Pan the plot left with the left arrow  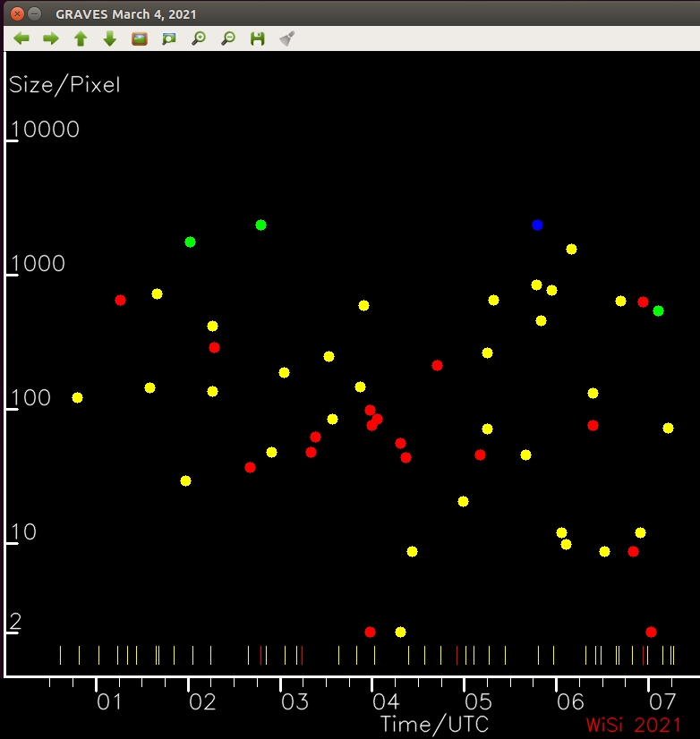tap(21, 38)
